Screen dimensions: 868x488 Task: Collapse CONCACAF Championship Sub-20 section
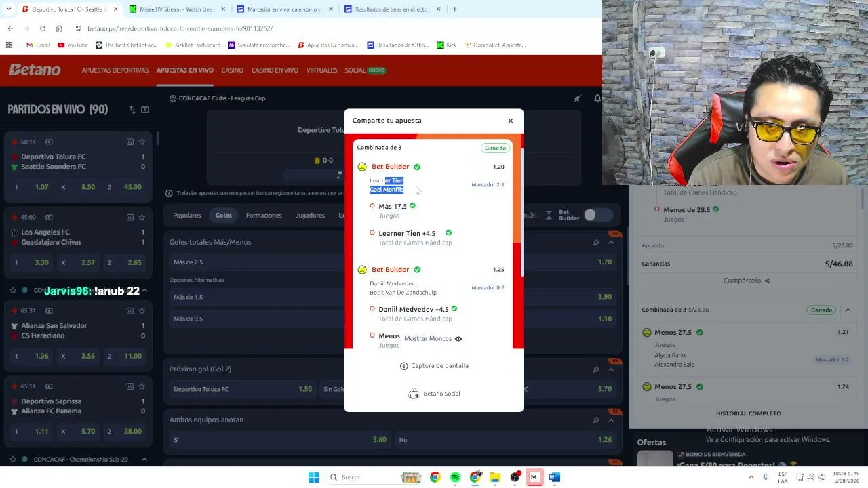144,460
